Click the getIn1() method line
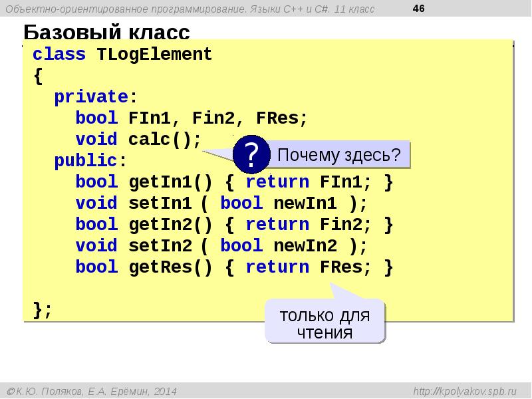 point(234,182)
